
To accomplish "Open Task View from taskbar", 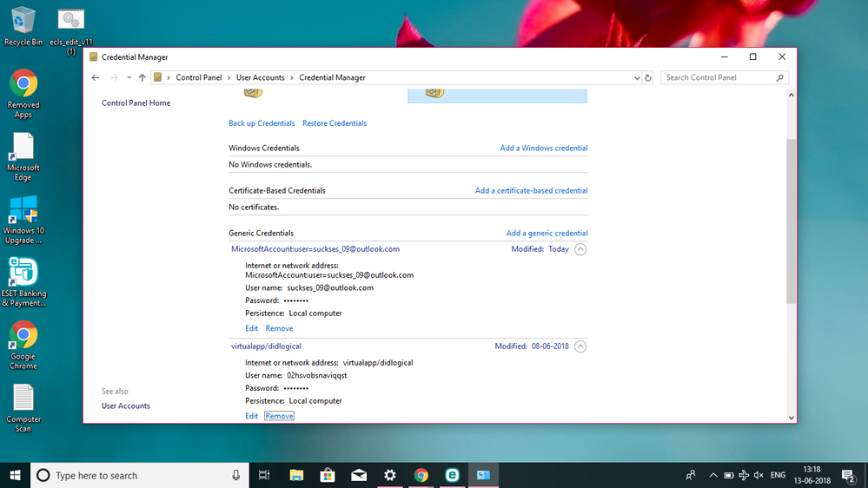I will point(264,475).
